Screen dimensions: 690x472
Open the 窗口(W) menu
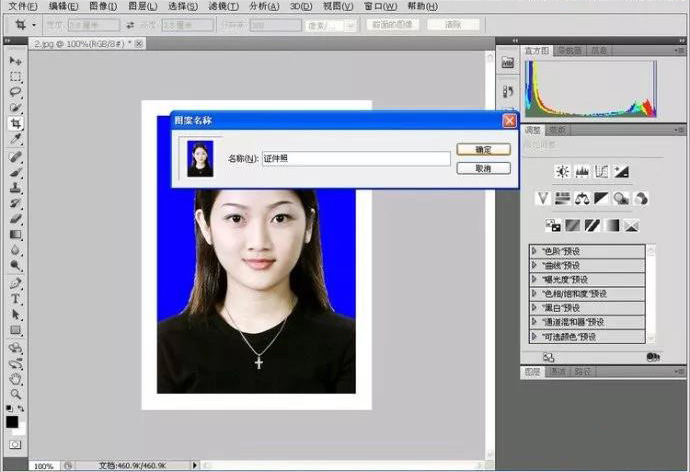click(381, 7)
